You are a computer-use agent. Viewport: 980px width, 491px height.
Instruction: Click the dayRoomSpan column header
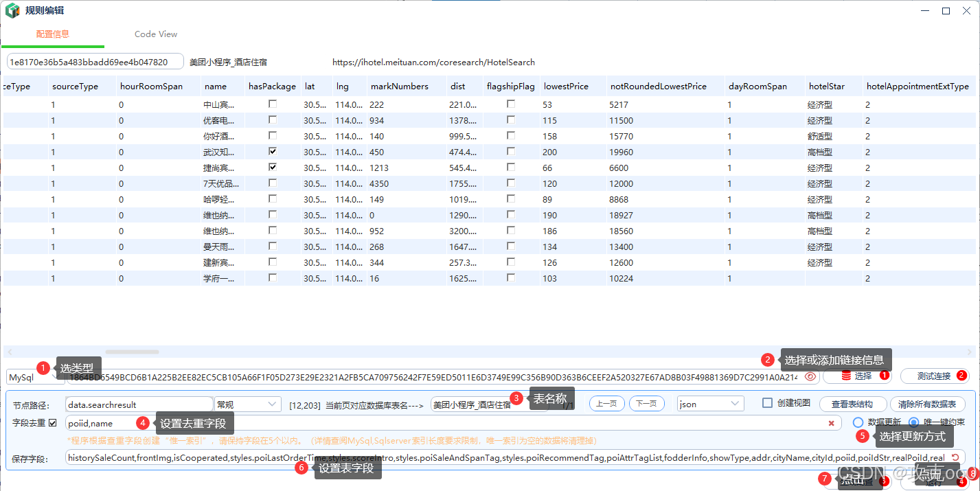point(764,87)
